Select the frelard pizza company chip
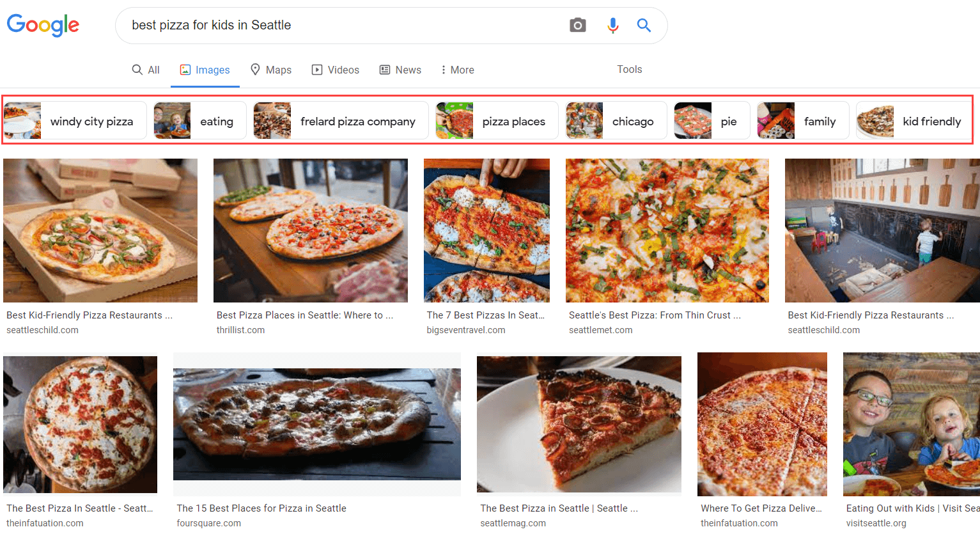The height and width of the screenshot is (534, 980). pos(341,121)
